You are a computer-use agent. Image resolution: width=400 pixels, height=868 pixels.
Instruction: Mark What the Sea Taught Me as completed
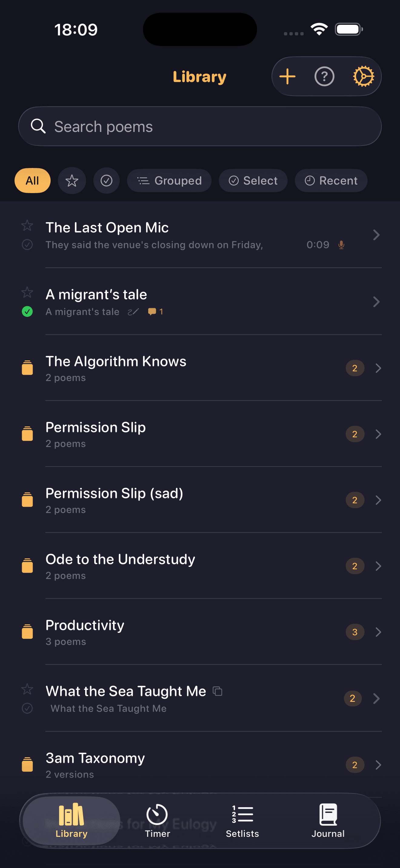coord(27,708)
